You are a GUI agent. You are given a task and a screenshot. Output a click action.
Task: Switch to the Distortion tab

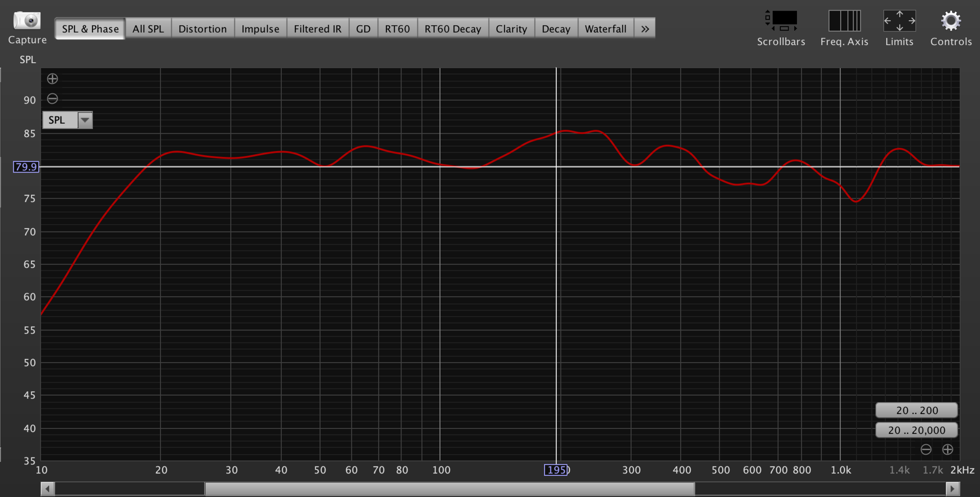202,29
